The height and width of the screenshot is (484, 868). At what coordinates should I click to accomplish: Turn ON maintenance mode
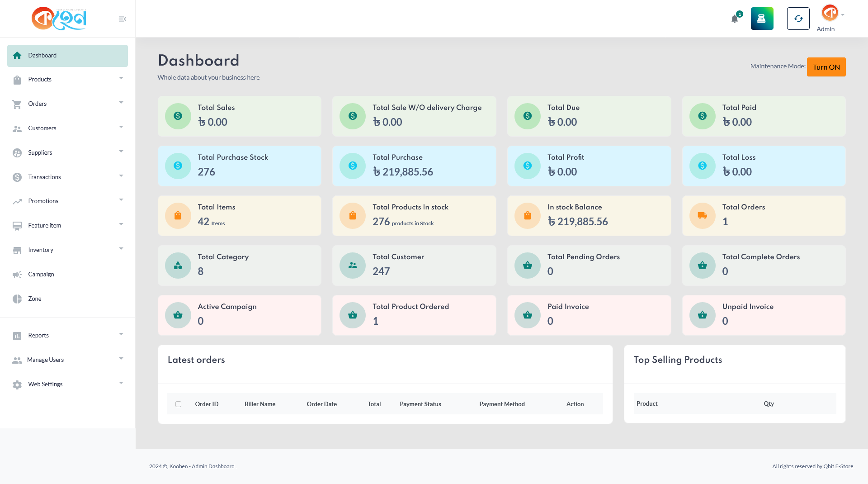coord(826,67)
